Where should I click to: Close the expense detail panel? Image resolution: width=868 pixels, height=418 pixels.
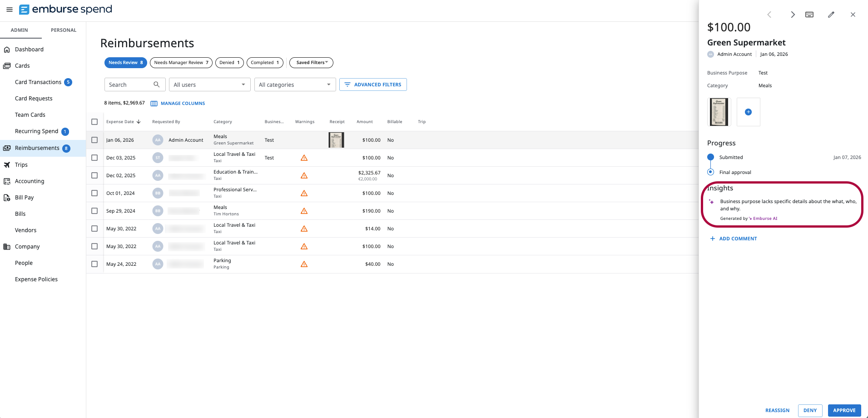(x=853, y=15)
